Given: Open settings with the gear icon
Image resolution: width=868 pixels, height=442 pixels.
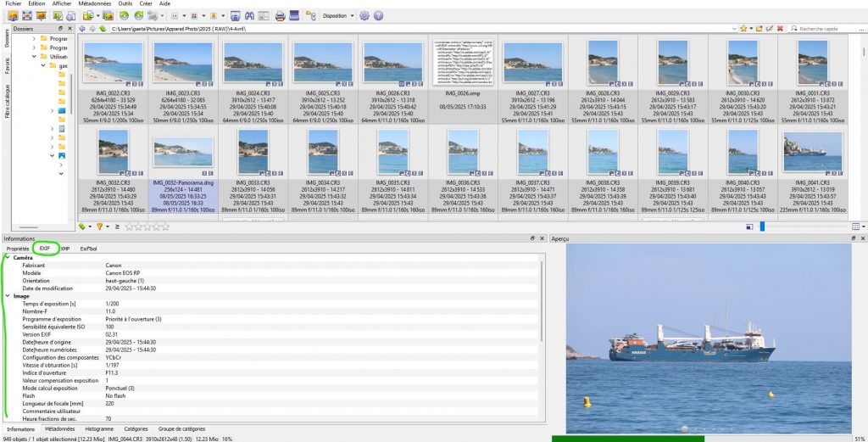Looking at the screenshot, I should [x=364, y=15].
